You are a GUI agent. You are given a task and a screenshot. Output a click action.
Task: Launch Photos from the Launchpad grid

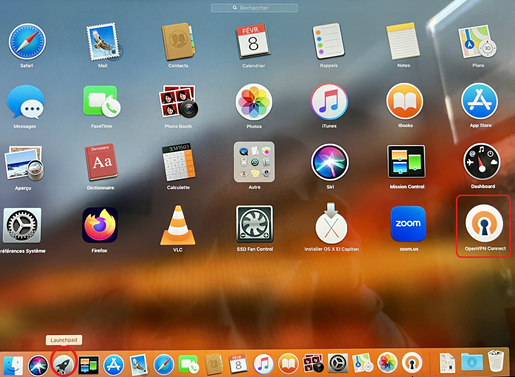tap(254, 102)
